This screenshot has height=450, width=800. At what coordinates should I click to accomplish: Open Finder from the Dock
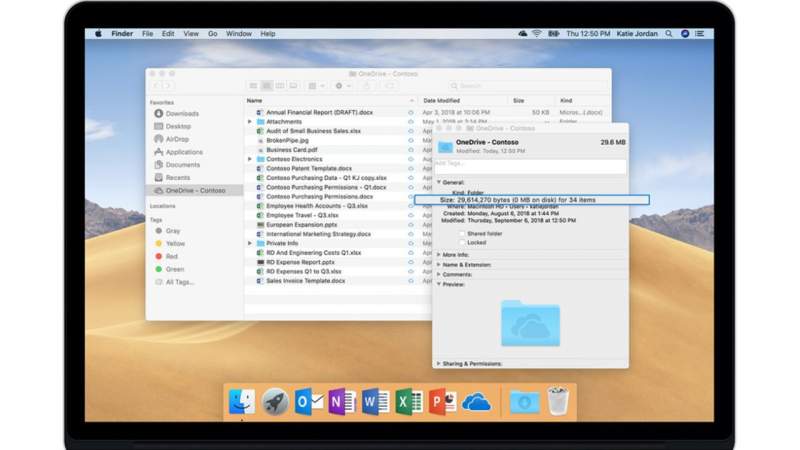coord(242,401)
